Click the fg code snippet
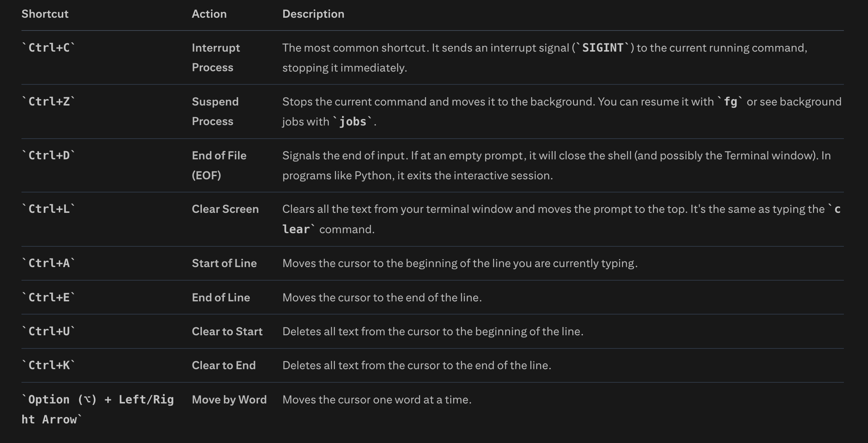 [730, 101]
